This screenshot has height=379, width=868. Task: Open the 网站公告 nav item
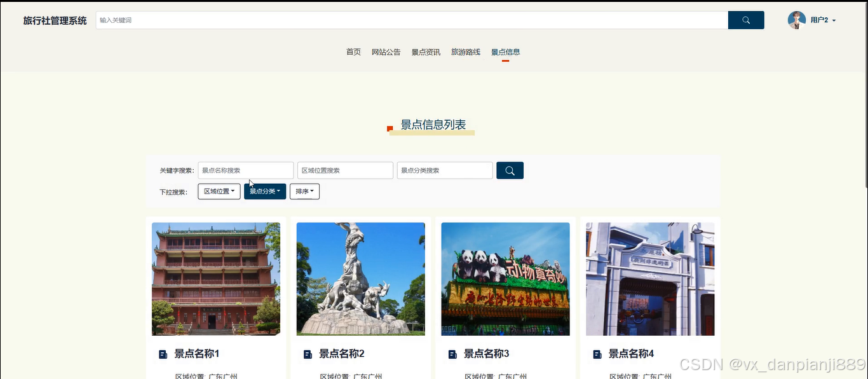point(386,52)
